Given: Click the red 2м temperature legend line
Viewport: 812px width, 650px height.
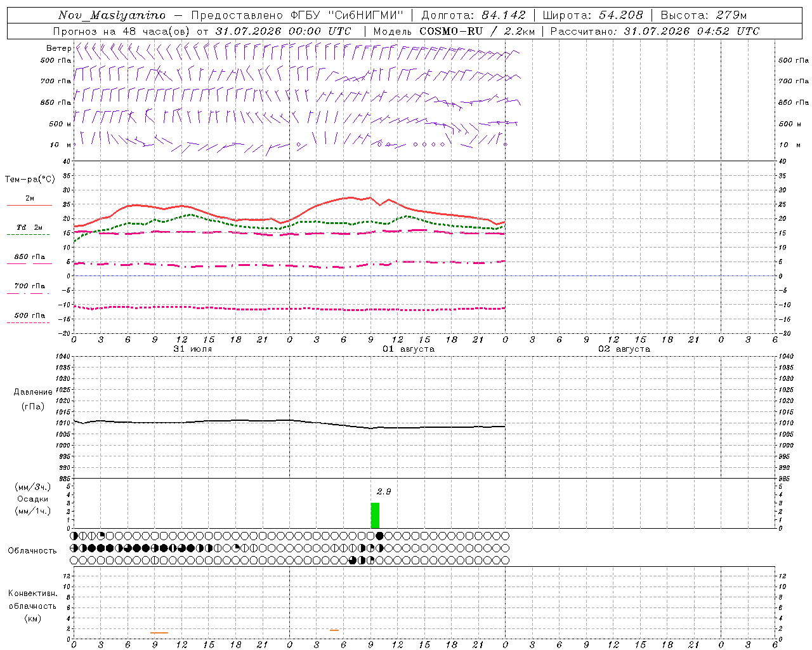Looking at the screenshot, I should pyautogui.click(x=29, y=205).
